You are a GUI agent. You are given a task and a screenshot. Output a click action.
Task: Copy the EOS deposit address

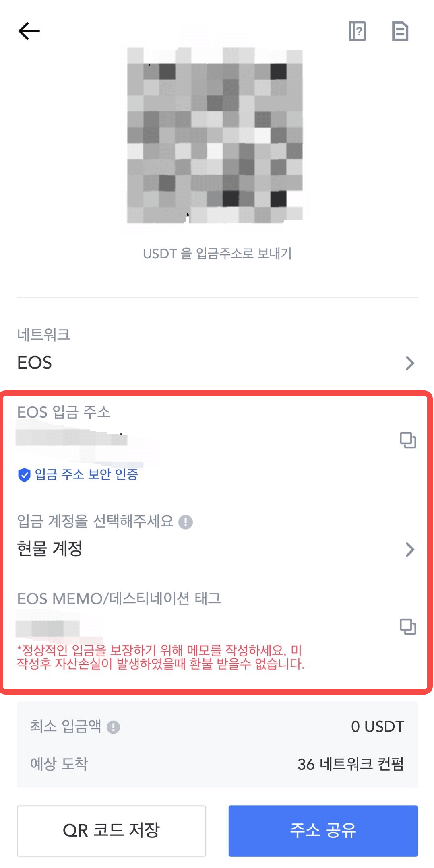(x=407, y=440)
